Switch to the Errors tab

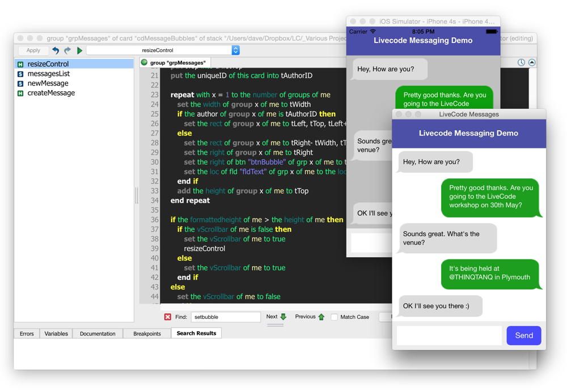27,334
